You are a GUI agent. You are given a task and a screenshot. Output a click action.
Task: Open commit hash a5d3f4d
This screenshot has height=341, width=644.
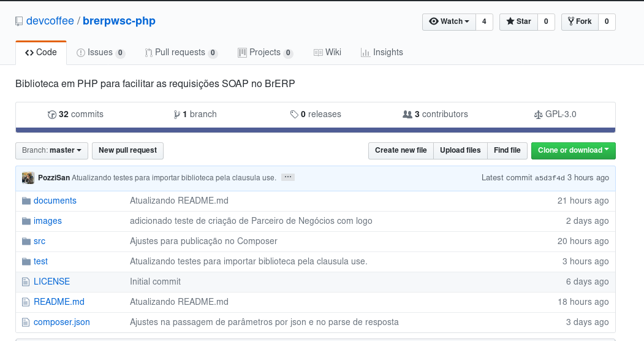click(550, 178)
